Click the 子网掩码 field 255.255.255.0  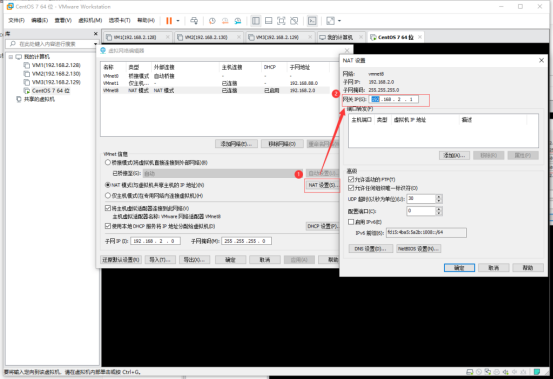tap(247, 241)
